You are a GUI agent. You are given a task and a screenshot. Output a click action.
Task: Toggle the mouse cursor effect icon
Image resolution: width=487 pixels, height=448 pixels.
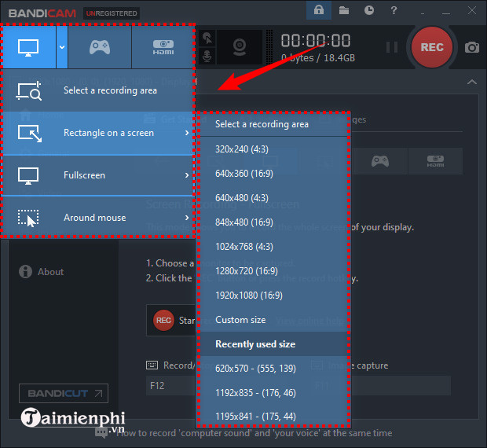pyautogui.click(x=207, y=39)
